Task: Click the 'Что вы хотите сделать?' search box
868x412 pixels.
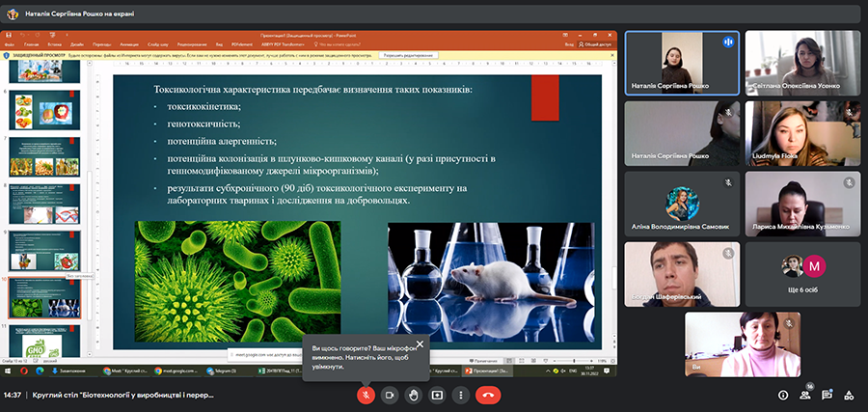Action: point(338,44)
